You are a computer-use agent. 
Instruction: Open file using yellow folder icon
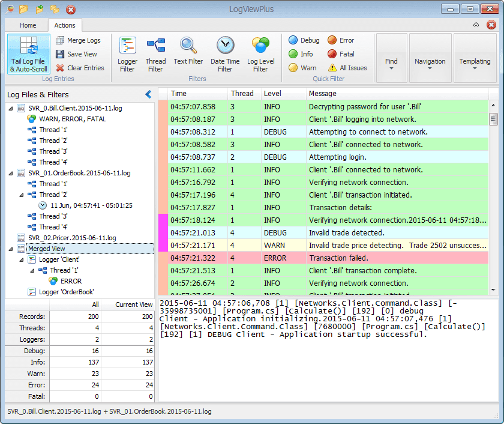click(x=24, y=9)
